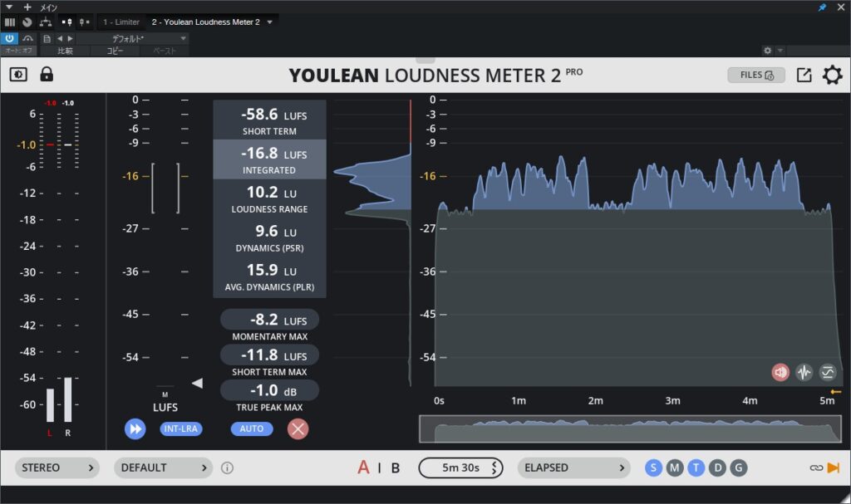851x504 pixels.
Task: Switch to 2 - Youlean Loudness Meter 2 tab
Action: pos(206,22)
